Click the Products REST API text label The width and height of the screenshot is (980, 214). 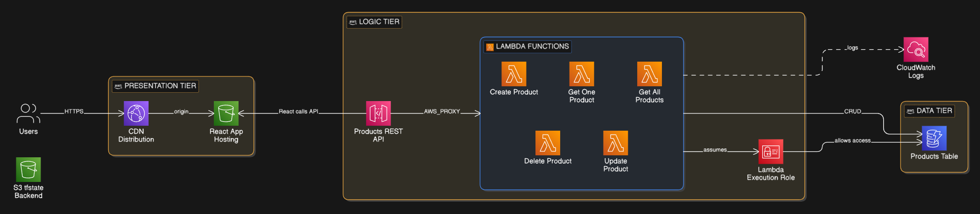pyautogui.click(x=378, y=135)
